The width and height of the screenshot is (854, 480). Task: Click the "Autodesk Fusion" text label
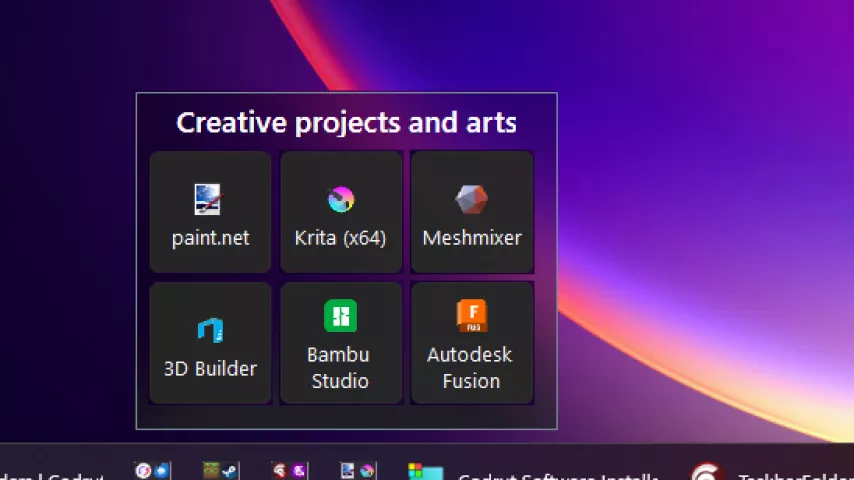[470, 368]
